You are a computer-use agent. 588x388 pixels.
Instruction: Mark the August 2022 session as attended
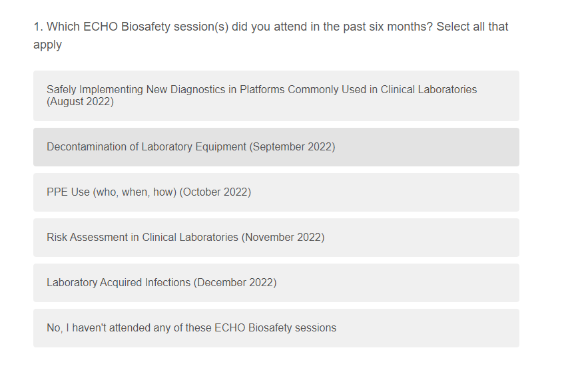click(276, 96)
